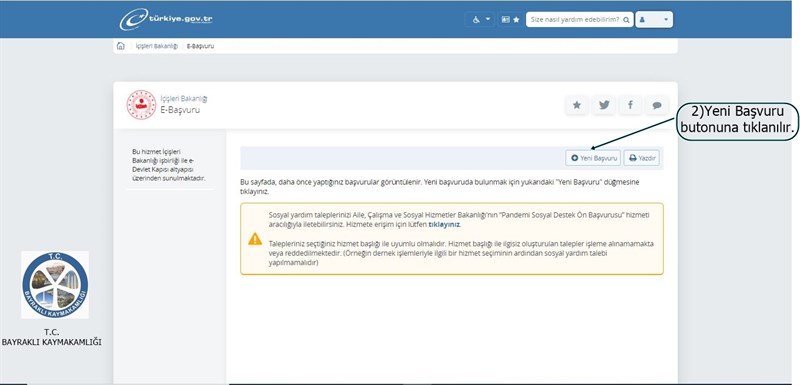Share the page on Twitter

(x=604, y=105)
